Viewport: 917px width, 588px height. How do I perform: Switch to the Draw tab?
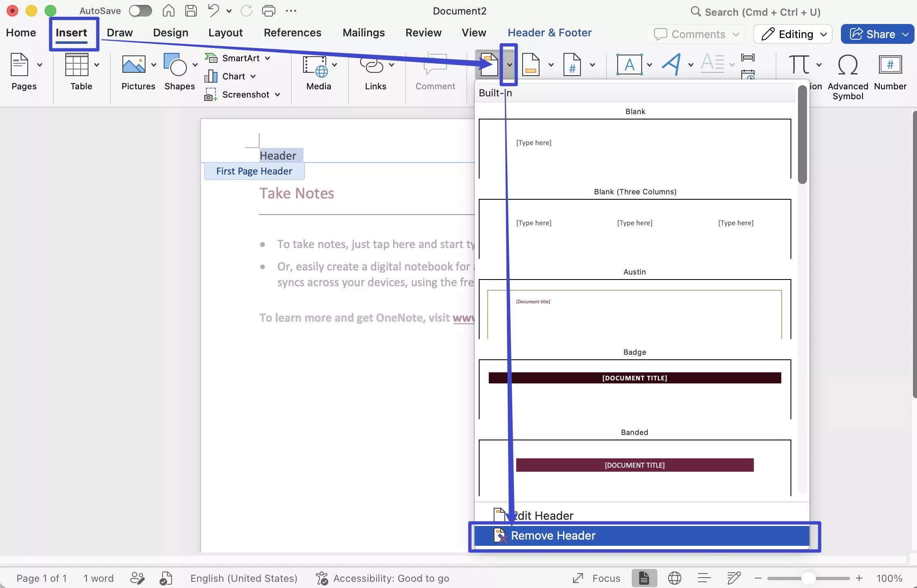coord(119,33)
